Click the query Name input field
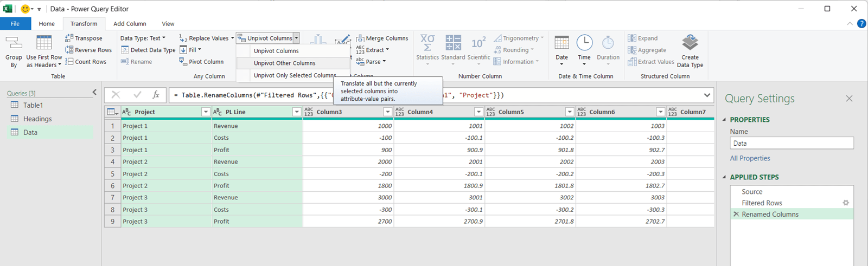The image size is (868, 266). 792,143
